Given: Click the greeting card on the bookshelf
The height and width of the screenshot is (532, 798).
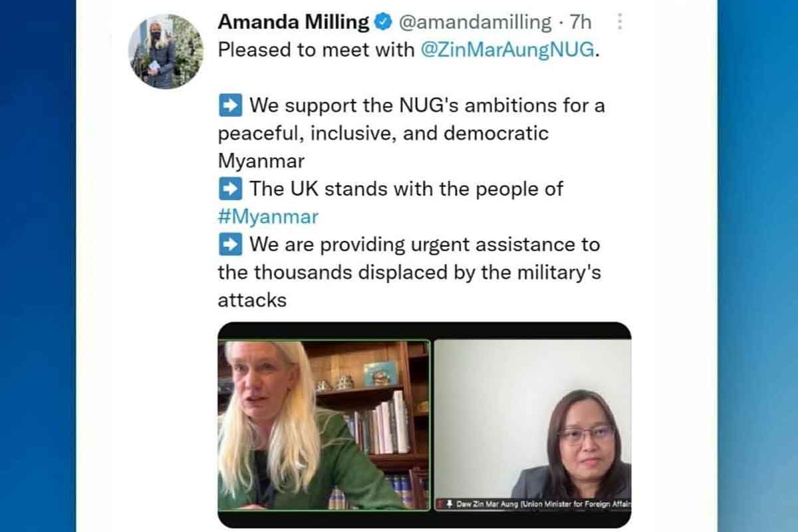Looking at the screenshot, I should pyautogui.click(x=381, y=374).
